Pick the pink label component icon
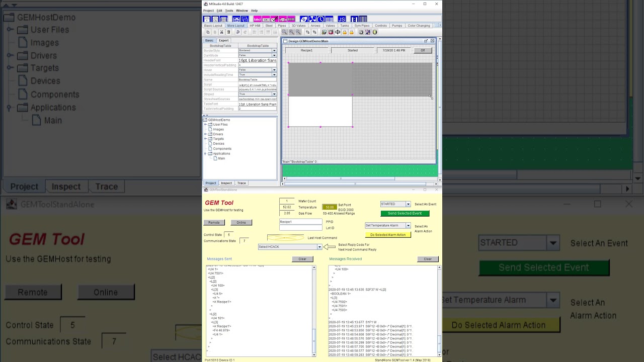This screenshot has height=362, width=644. pos(257,19)
